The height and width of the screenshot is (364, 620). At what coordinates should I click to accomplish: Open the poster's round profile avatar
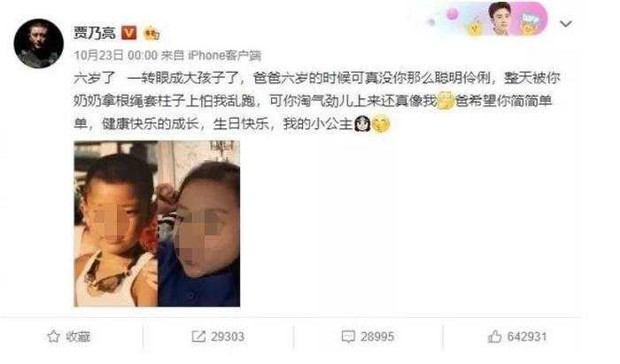[x=38, y=44]
